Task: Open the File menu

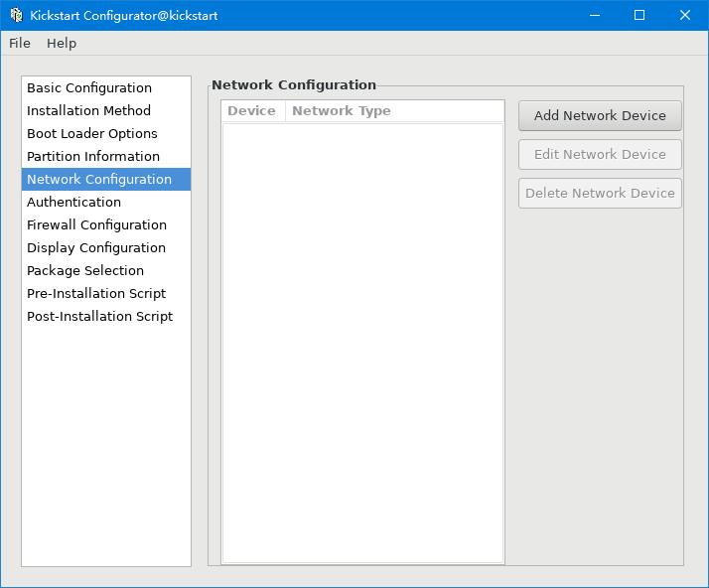Action: tap(20, 44)
